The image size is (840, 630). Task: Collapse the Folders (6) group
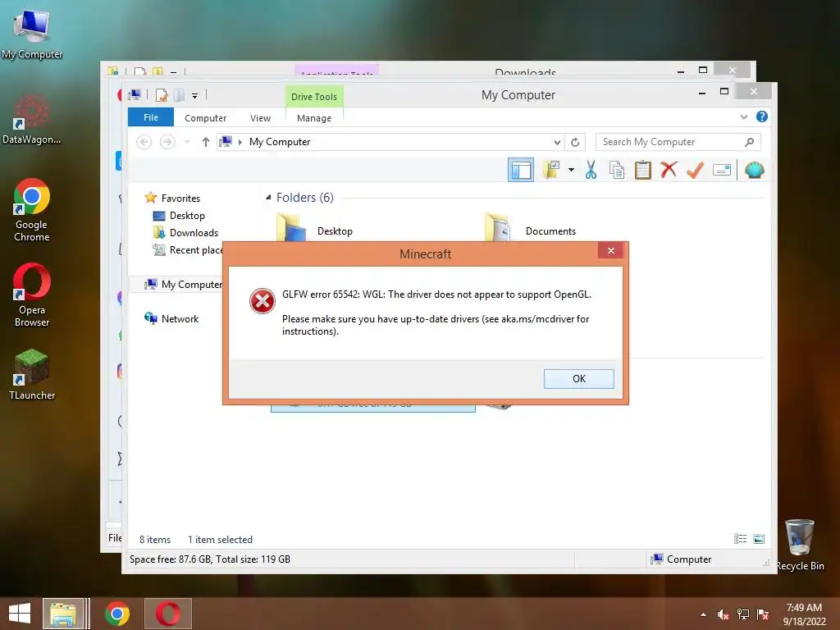[x=268, y=198]
